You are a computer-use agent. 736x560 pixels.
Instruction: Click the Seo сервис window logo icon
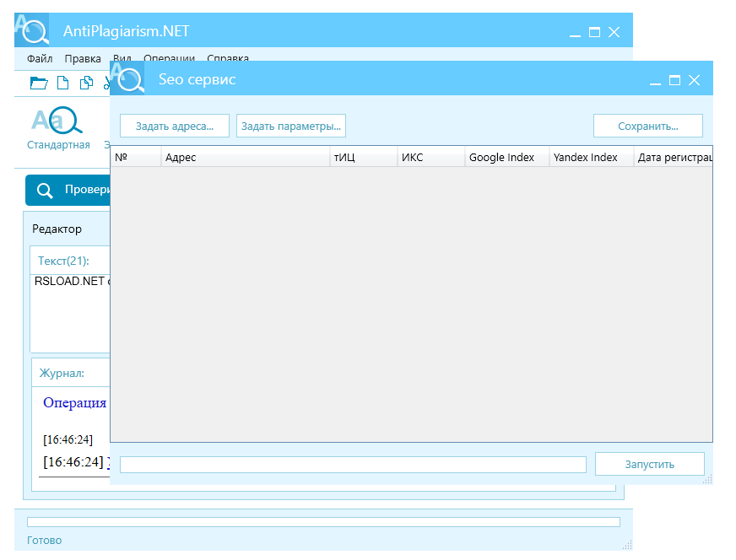[127, 78]
